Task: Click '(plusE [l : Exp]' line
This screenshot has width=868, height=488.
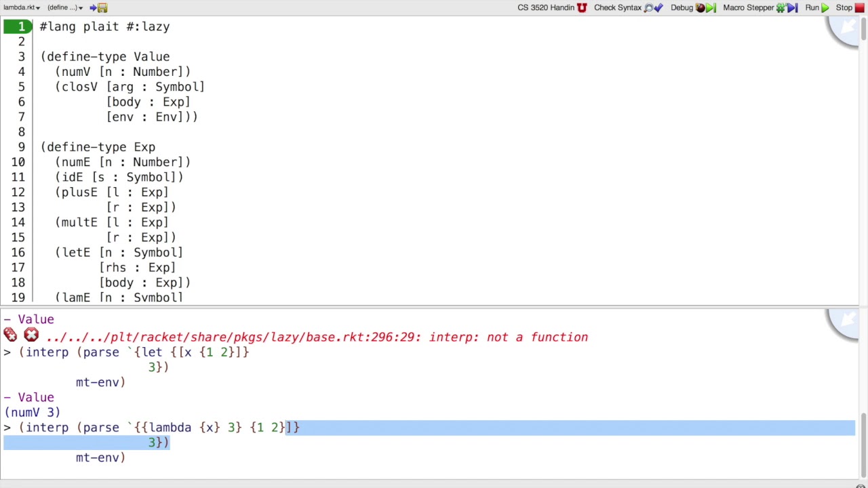Action: coord(112,192)
